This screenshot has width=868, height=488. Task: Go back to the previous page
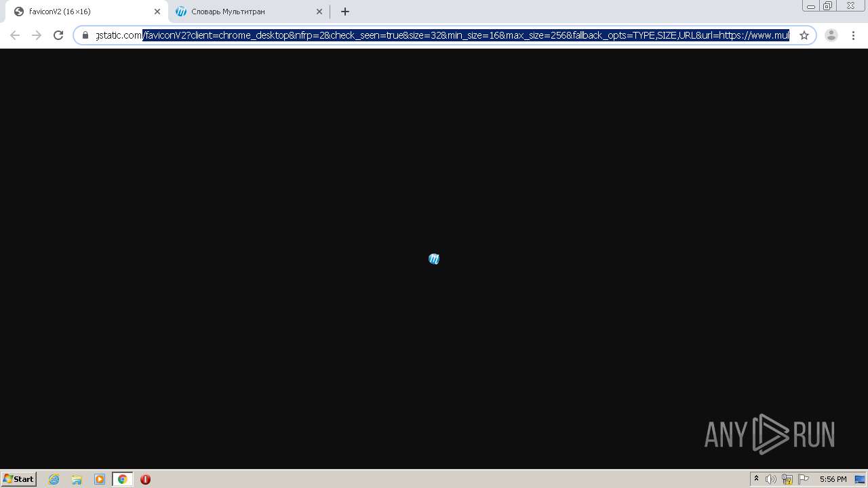15,35
